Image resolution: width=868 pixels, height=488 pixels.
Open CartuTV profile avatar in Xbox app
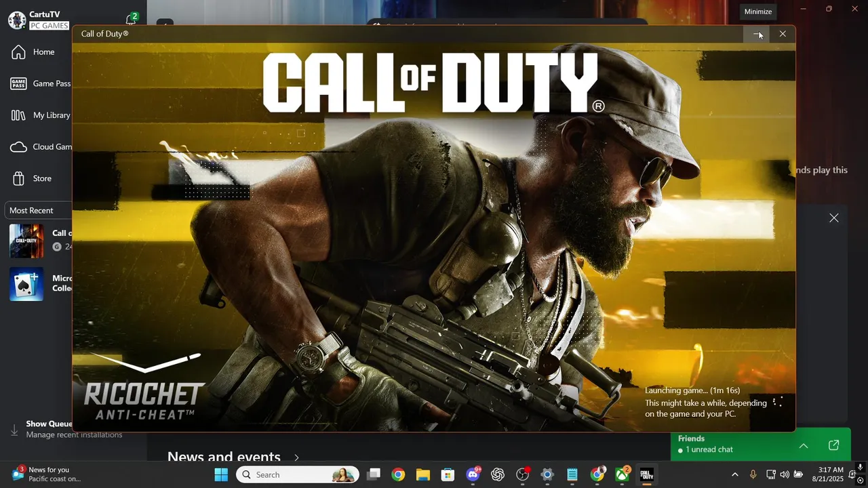pos(17,20)
